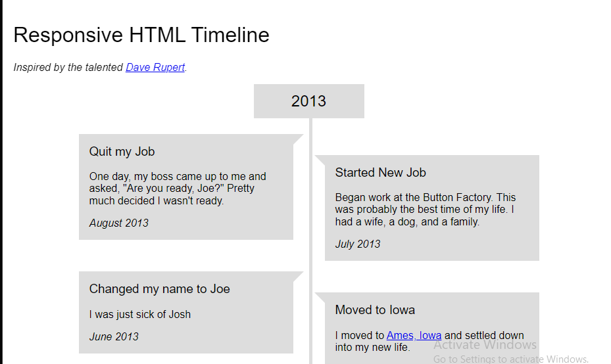611x364 pixels.
Task: Select the Quit my Job heading
Action: click(x=122, y=151)
